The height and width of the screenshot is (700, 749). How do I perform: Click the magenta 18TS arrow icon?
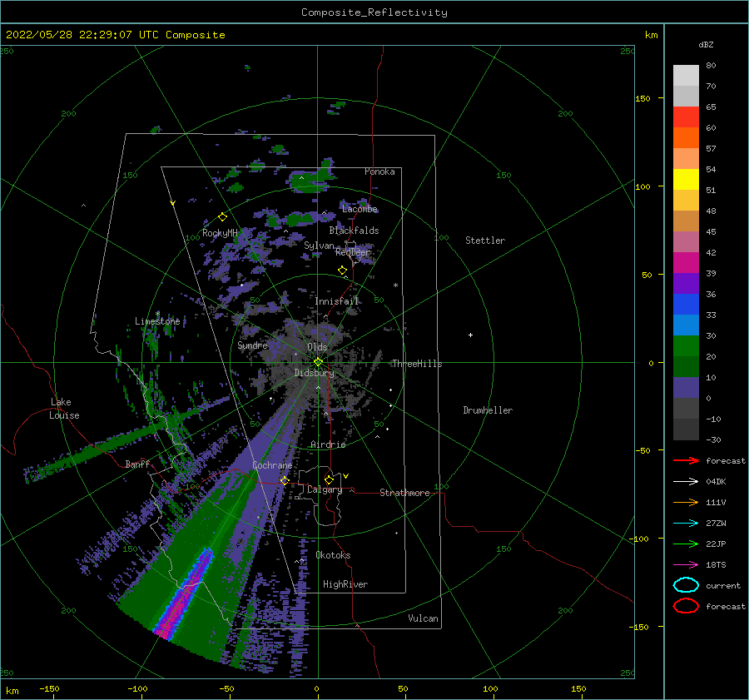pos(686,565)
